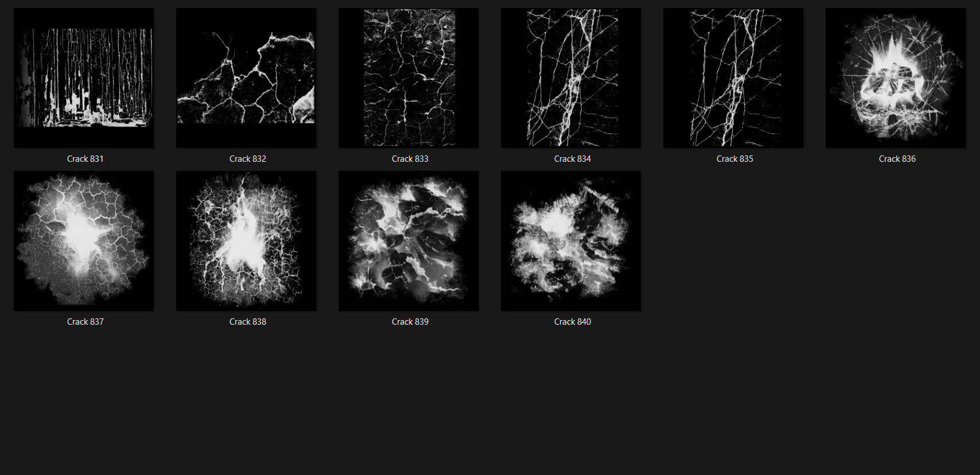Select the Crack 835 thumbnail image
Image resolution: width=980 pixels, height=475 pixels.
pos(733,78)
